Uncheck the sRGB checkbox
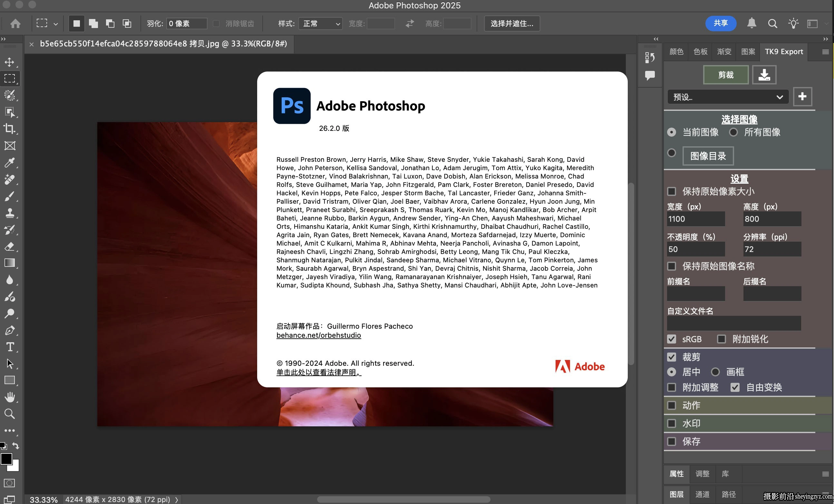834x504 pixels. click(x=672, y=339)
